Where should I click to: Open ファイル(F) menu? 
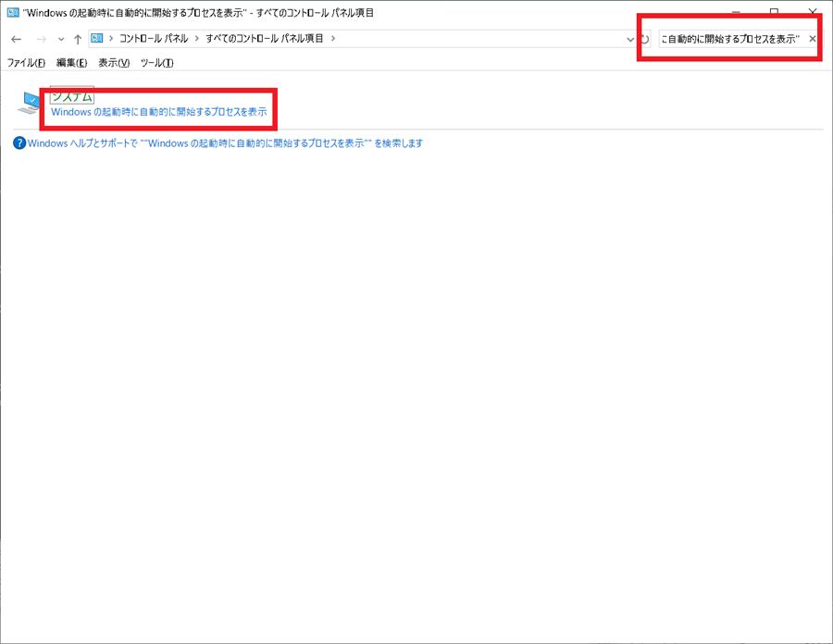coord(26,63)
